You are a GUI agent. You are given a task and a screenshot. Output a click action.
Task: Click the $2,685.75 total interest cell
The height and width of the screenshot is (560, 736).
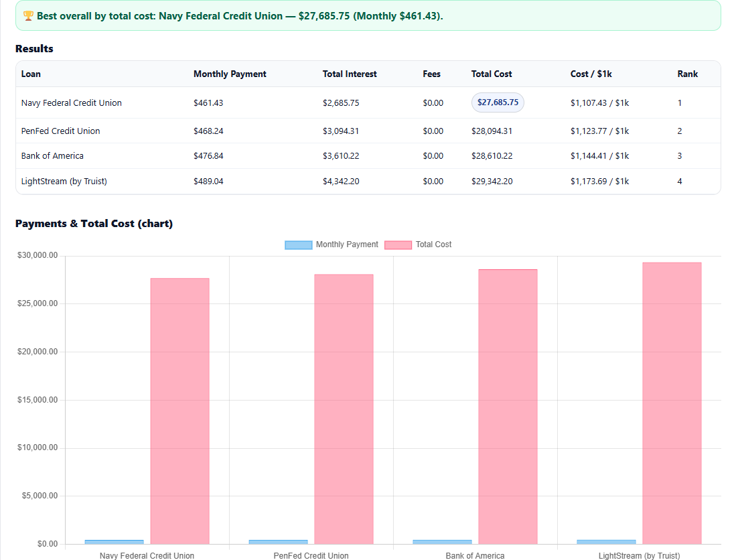341,102
